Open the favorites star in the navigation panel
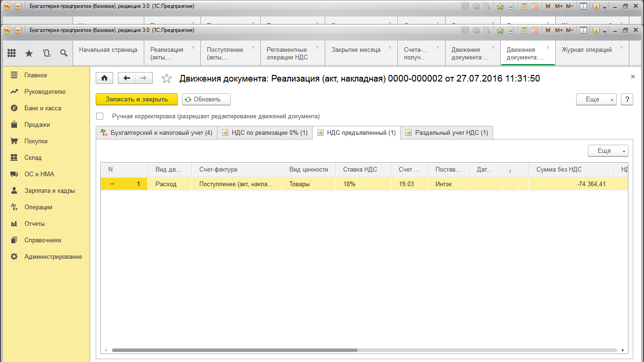 click(x=29, y=53)
